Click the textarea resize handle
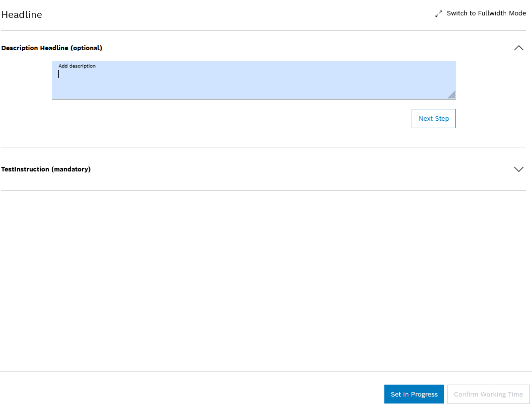 coord(452,95)
